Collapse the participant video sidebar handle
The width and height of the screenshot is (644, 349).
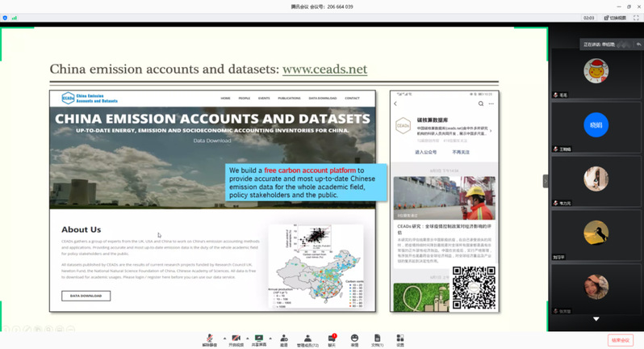(x=546, y=181)
